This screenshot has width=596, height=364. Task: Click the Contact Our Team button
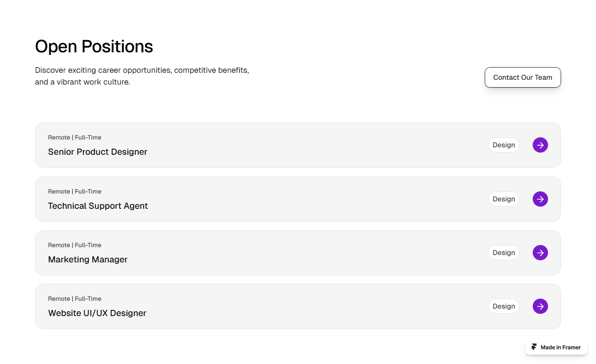(523, 78)
